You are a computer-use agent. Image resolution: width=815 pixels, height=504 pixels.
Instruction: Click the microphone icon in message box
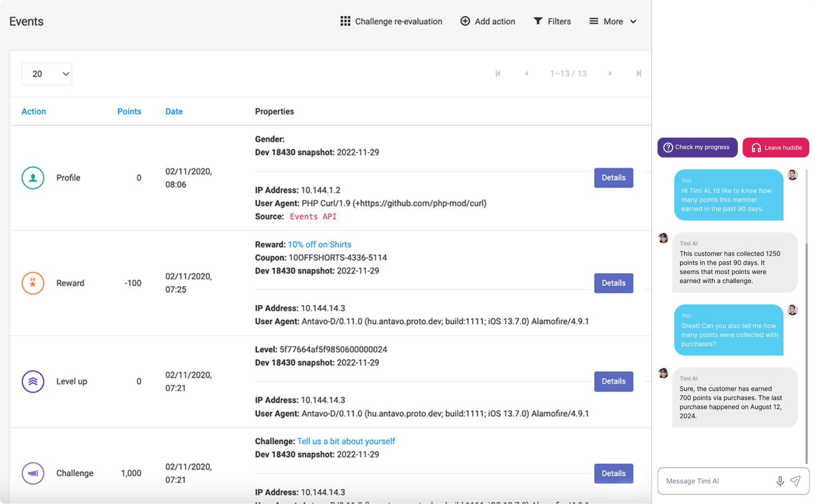click(x=780, y=481)
